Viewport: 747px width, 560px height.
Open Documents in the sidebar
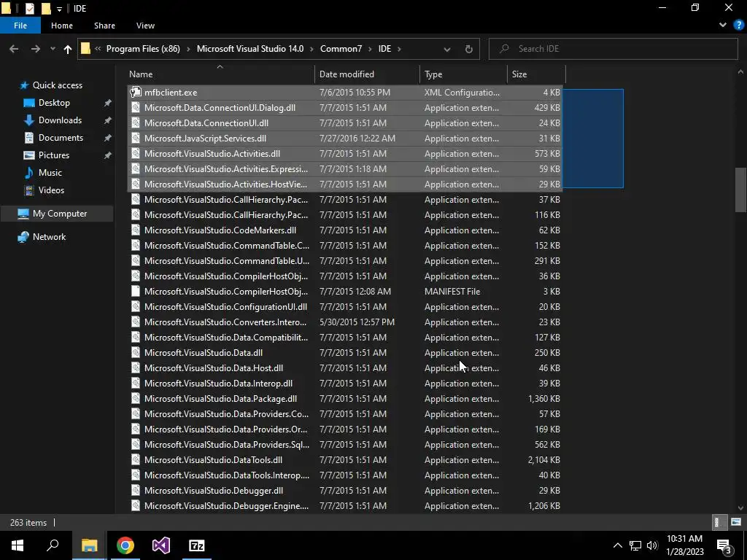61,138
